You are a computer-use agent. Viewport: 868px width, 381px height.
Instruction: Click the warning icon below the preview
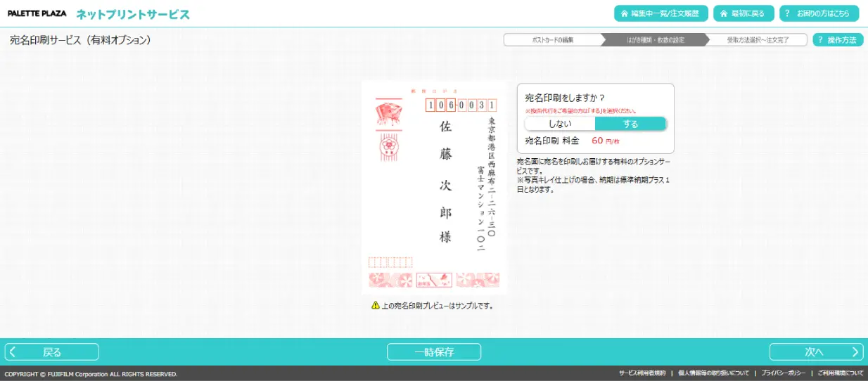(376, 305)
